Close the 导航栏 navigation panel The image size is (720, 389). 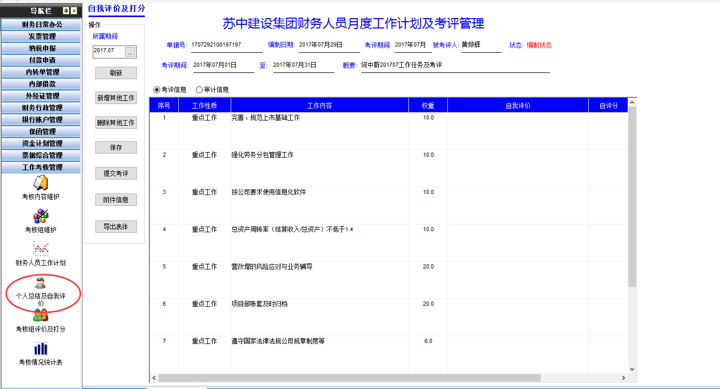pos(74,11)
